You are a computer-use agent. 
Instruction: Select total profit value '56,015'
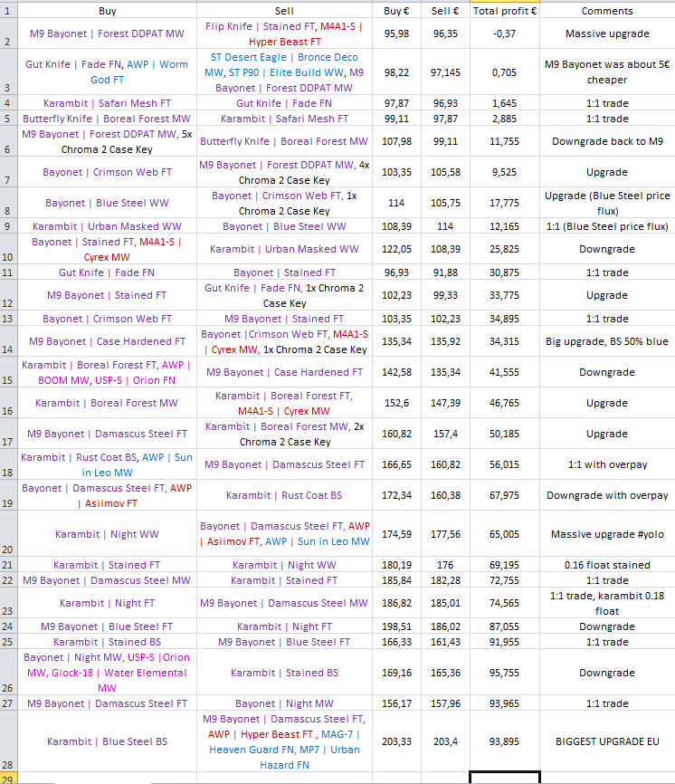point(505,464)
